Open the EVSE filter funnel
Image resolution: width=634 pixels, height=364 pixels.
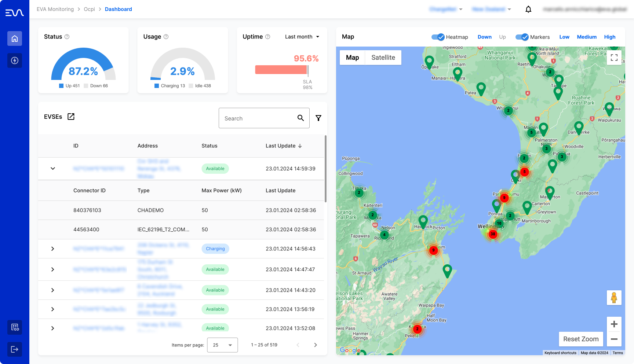point(318,118)
